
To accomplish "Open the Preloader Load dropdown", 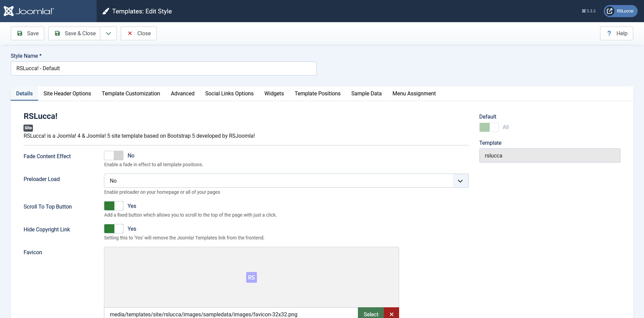I will pos(286,181).
